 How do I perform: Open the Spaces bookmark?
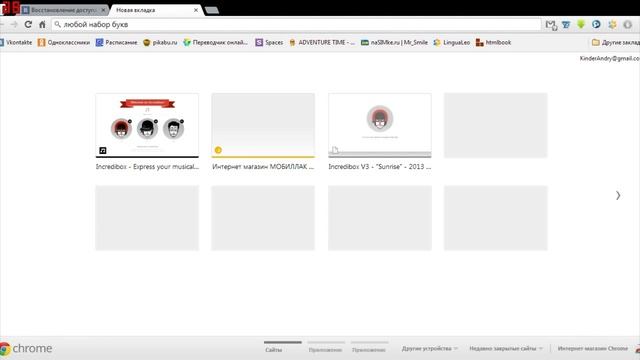coord(269,42)
